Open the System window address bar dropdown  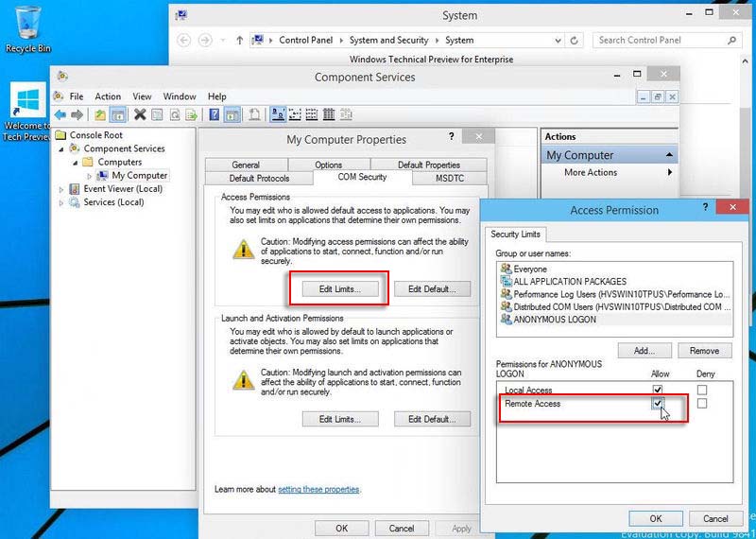(558, 41)
